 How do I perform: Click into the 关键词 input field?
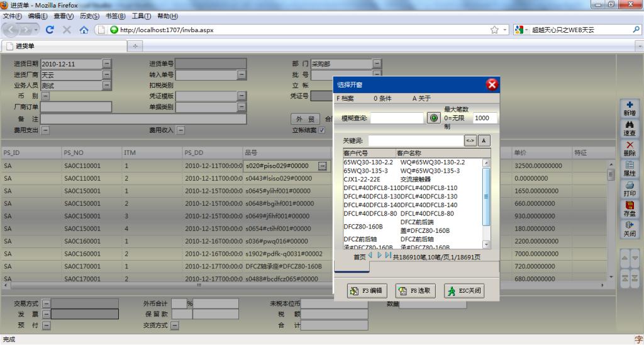416,140
